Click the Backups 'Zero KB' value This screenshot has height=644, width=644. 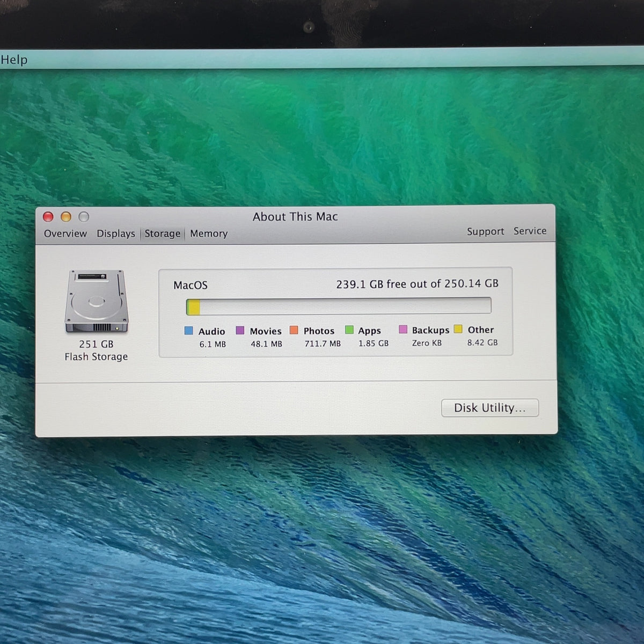427,343
